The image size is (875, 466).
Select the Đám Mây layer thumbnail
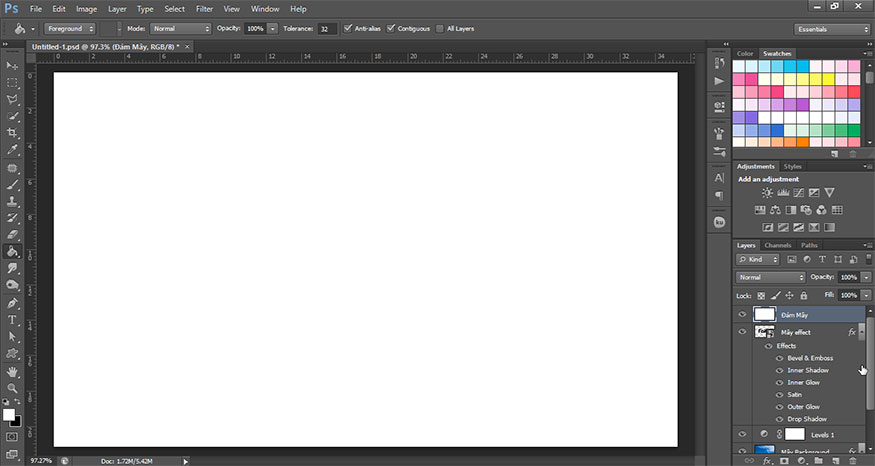765,314
